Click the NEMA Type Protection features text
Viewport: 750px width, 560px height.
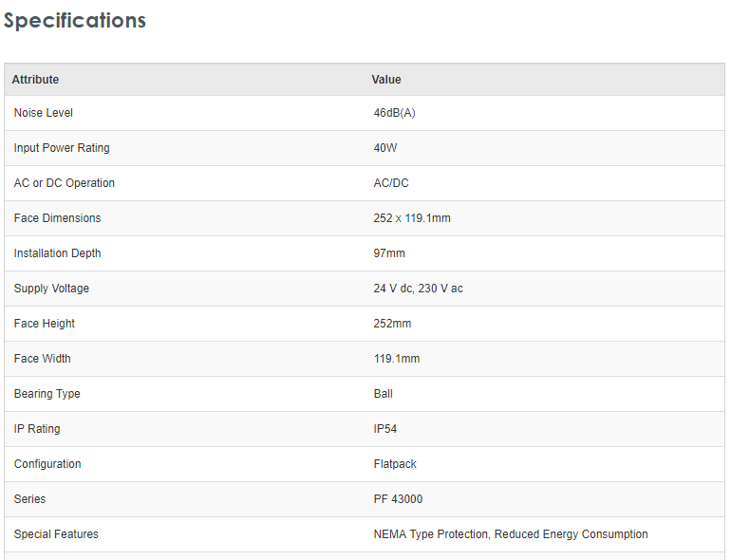431,534
